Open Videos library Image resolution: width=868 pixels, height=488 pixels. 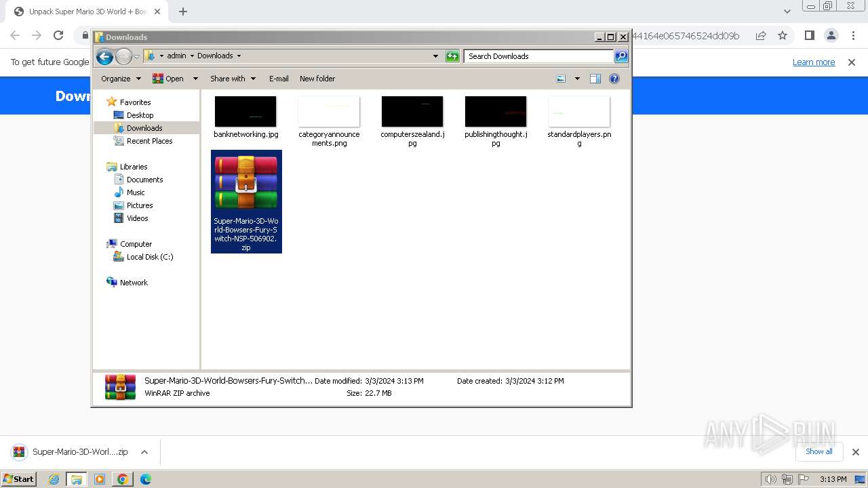coord(137,218)
